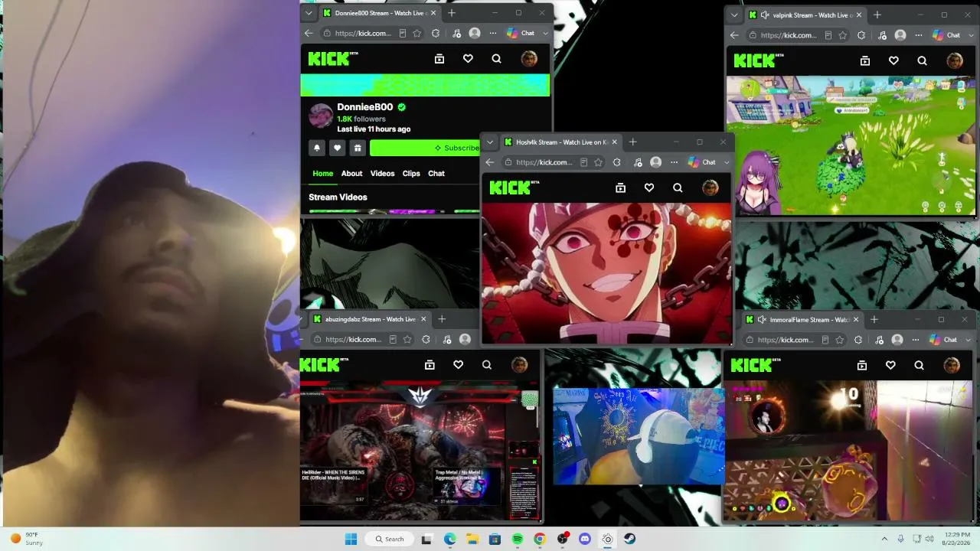The width and height of the screenshot is (980, 551).
Task: Click the taskbar Search box
Action: [x=390, y=539]
